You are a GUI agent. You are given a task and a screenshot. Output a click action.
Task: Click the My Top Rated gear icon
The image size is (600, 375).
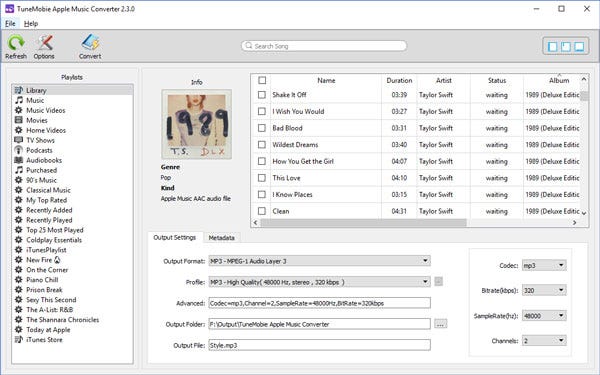point(18,200)
